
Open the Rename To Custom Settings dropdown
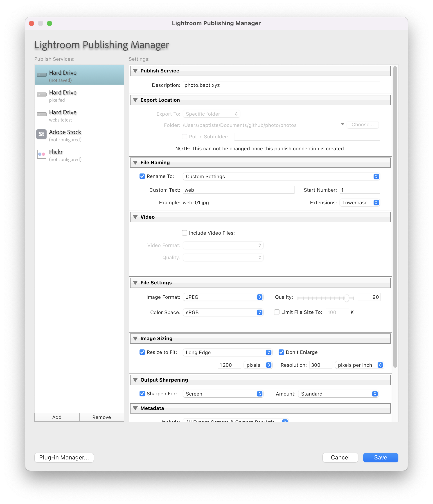pos(281,177)
